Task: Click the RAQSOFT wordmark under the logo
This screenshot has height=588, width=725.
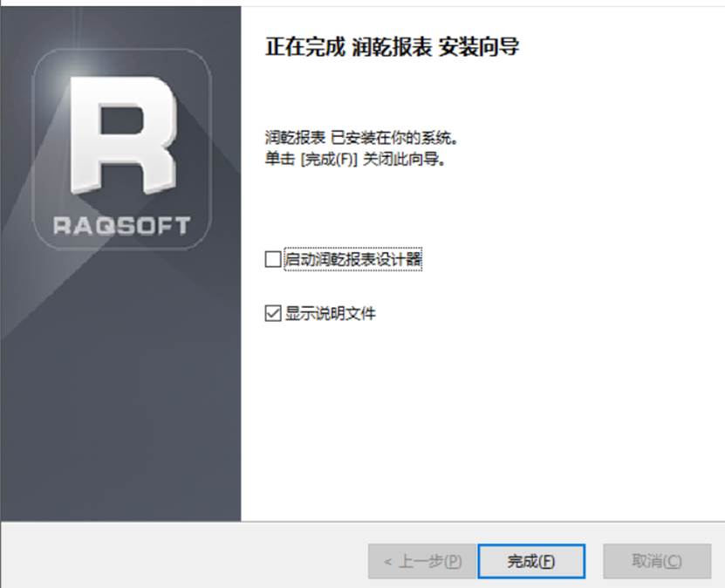Action: (121, 226)
